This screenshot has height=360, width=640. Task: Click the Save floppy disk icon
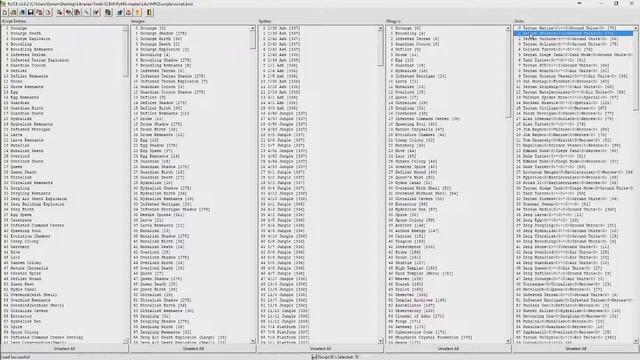(31, 12)
